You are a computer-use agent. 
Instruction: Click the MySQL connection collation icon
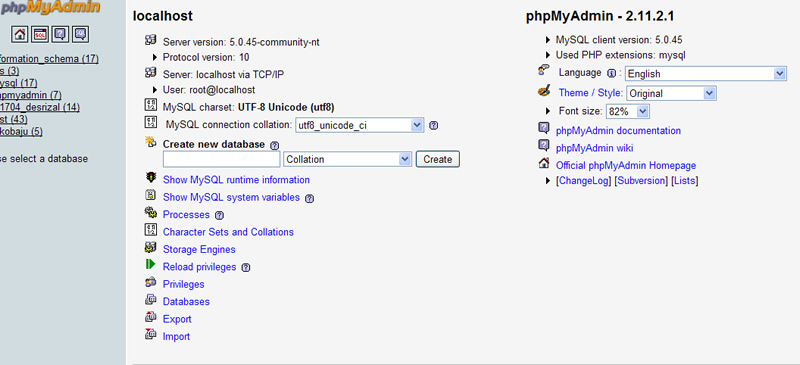tap(151, 123)
